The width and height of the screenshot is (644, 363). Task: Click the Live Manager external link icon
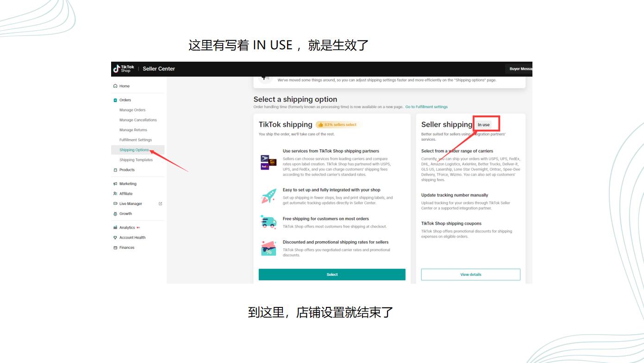tap(161, 204)
